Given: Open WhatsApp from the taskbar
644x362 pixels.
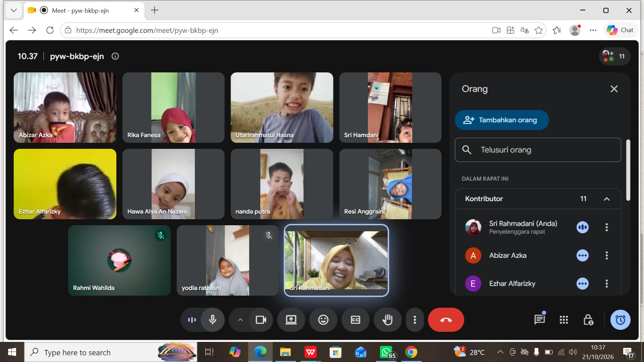Looking at the screenshot, I should [387, 352].
